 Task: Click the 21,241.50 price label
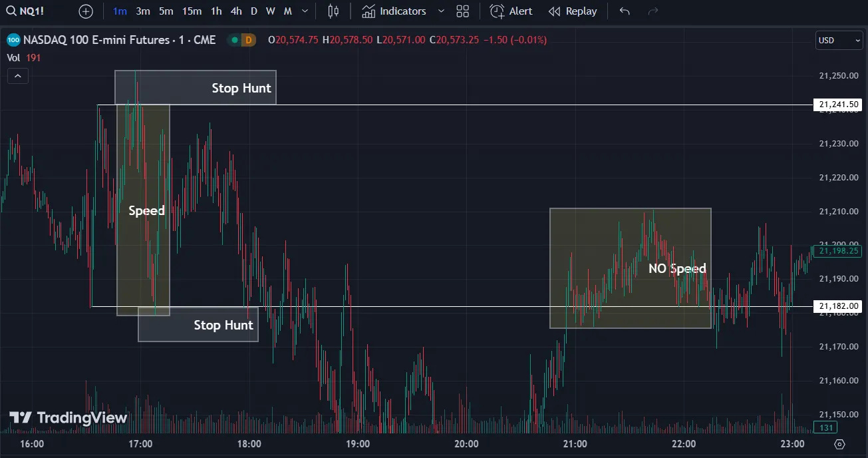(837, 105)
